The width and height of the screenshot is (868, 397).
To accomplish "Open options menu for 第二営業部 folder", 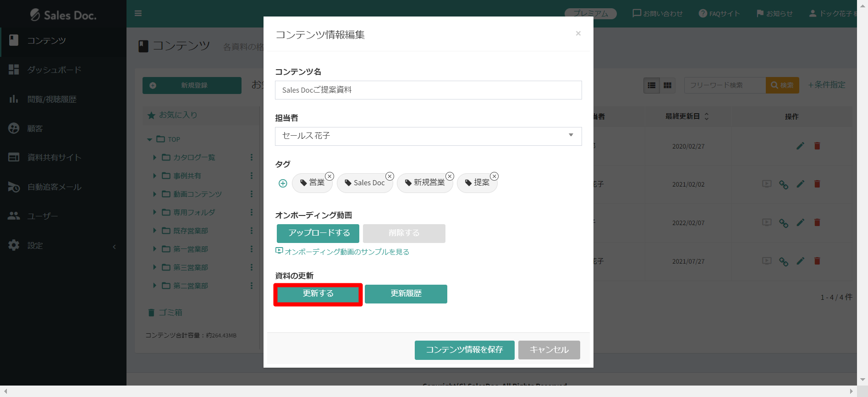I will (x=251, y=286).
